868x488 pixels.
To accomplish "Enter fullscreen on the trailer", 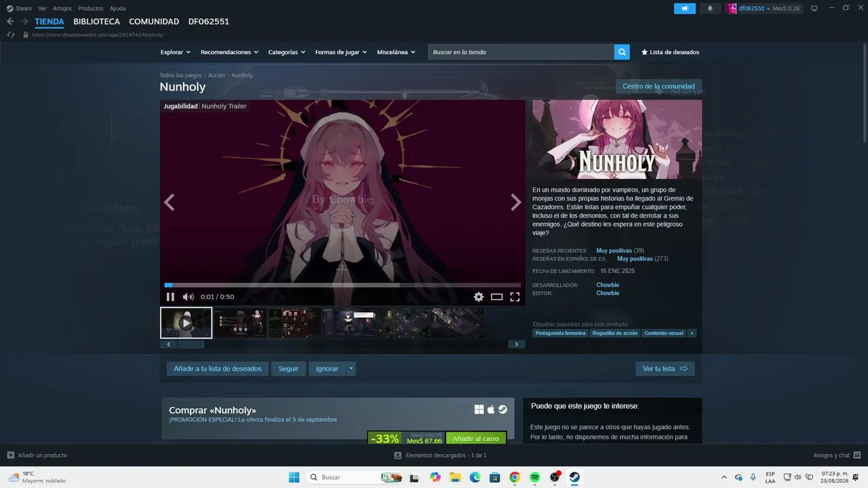I will pos(515,297).
